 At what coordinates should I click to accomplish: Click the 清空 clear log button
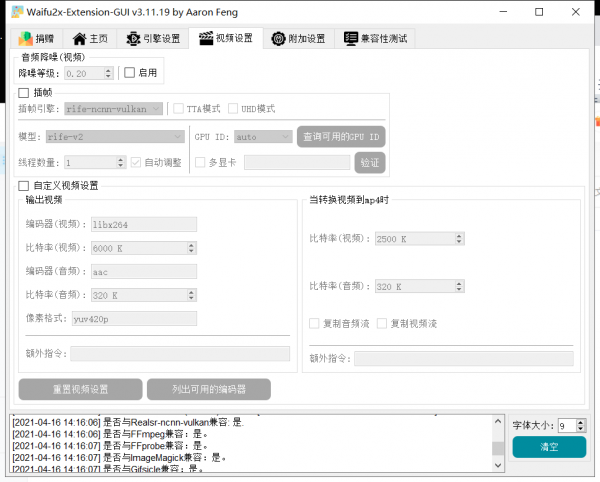pyautogui.click(x=549, y=447)
